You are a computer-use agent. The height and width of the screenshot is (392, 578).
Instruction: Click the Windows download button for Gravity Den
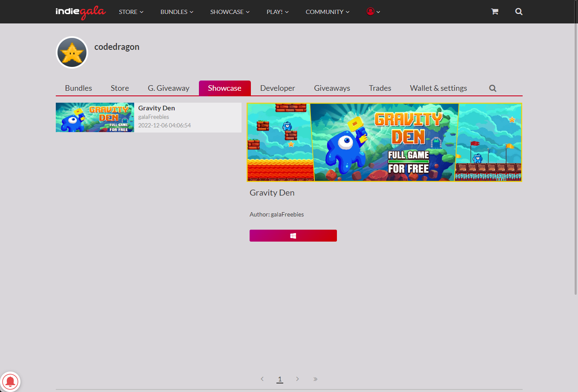pyautogui.click(x=293, y=236)
